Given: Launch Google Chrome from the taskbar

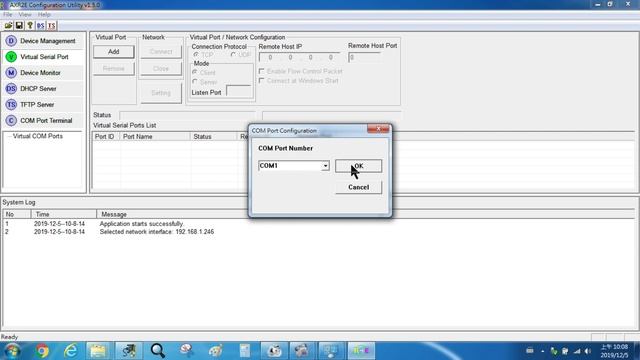Looking at the screenshot, I should point(42,351).
